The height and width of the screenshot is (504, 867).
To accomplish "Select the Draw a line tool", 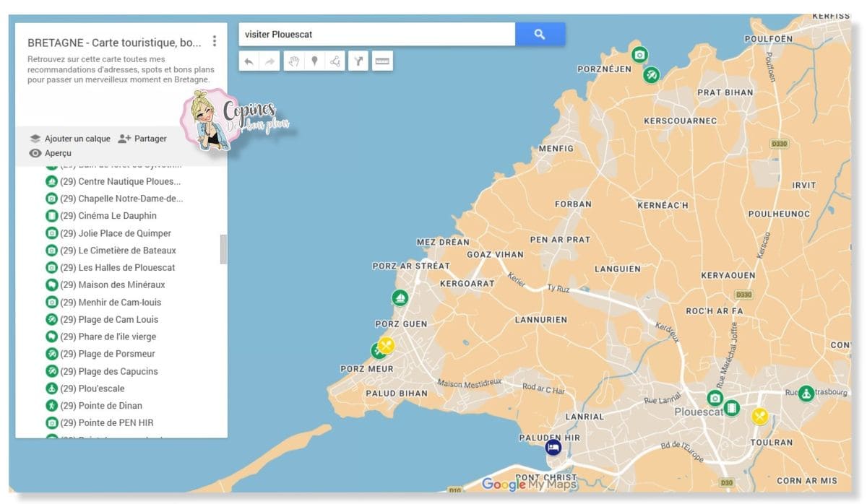I will click(x=335, y=61).
